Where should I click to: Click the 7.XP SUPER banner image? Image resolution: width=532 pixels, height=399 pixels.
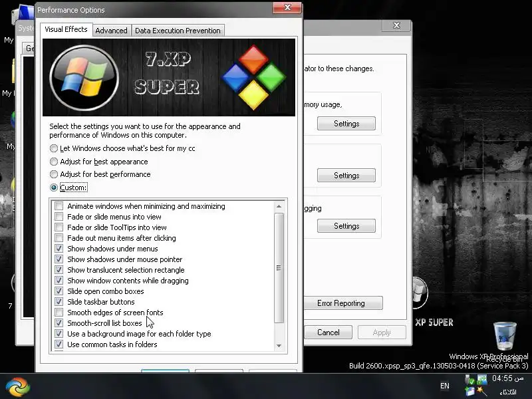click(x=169, y=77)
